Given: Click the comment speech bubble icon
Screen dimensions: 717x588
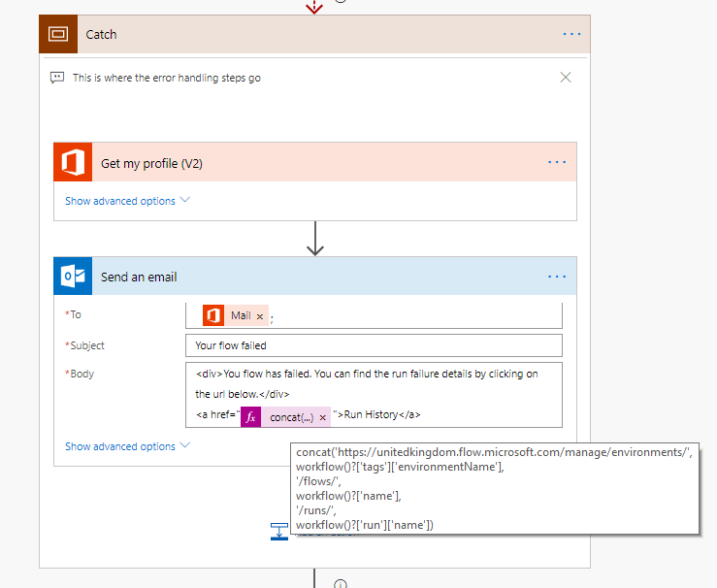Looking at the screenshot, I should [x=57, y=78].
